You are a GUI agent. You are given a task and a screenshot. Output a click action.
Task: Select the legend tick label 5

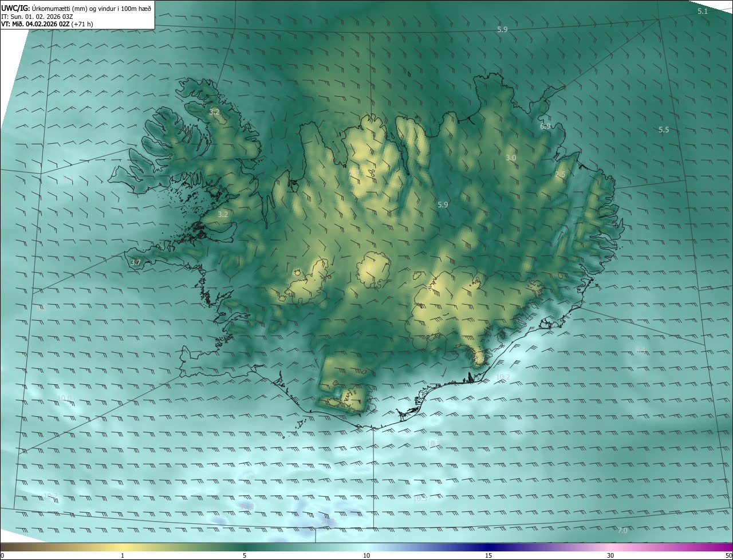pos(245,555)
